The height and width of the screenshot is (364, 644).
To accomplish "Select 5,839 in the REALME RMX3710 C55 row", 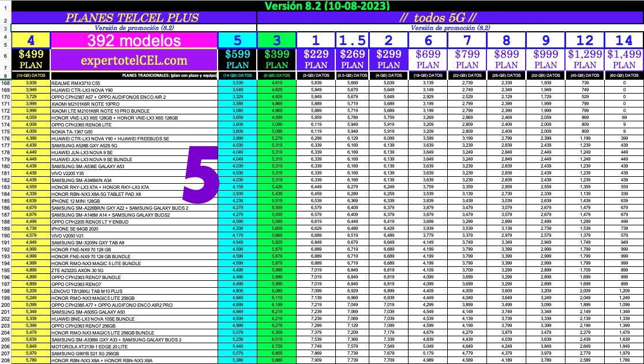I will click(316, 83).
